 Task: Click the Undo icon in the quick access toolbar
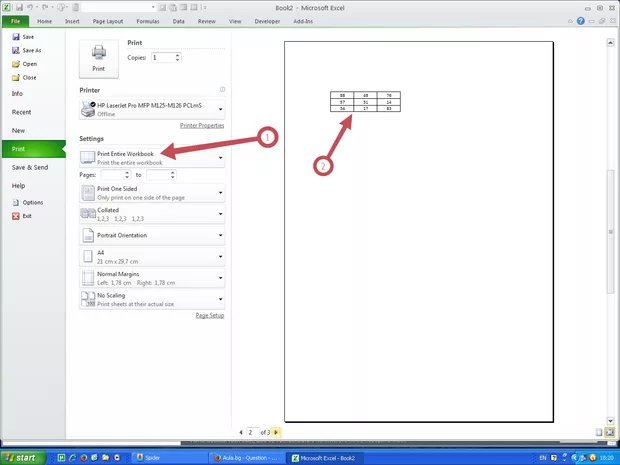point(30,7)
